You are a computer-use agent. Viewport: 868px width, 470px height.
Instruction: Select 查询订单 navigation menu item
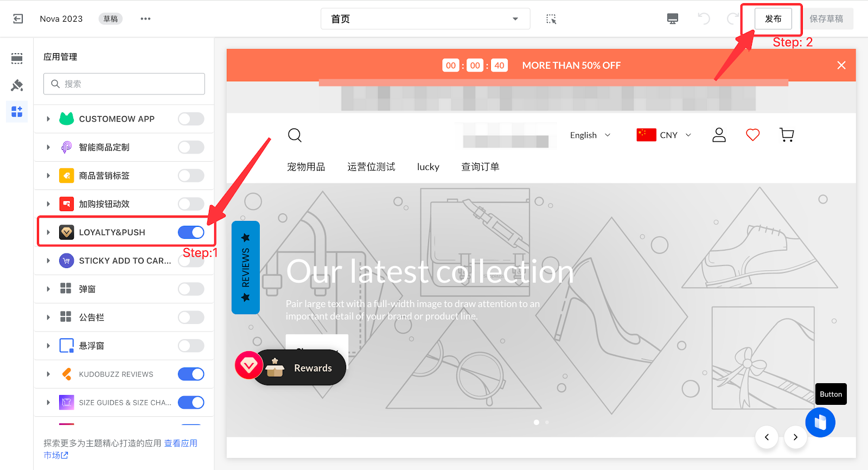(x=480, y=167)
